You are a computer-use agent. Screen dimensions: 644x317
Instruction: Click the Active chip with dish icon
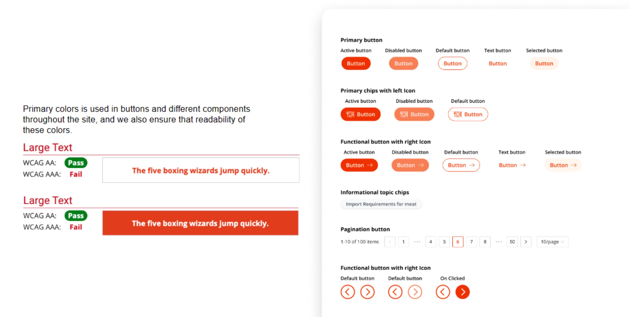click(x=360, y=115)
